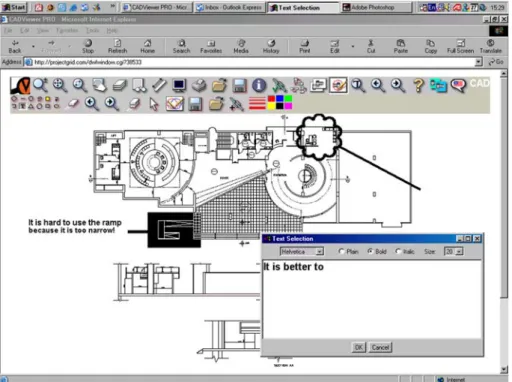Click the Windows Start button
Viewport: 512px width, 382px height.
(x=14, y=7)
